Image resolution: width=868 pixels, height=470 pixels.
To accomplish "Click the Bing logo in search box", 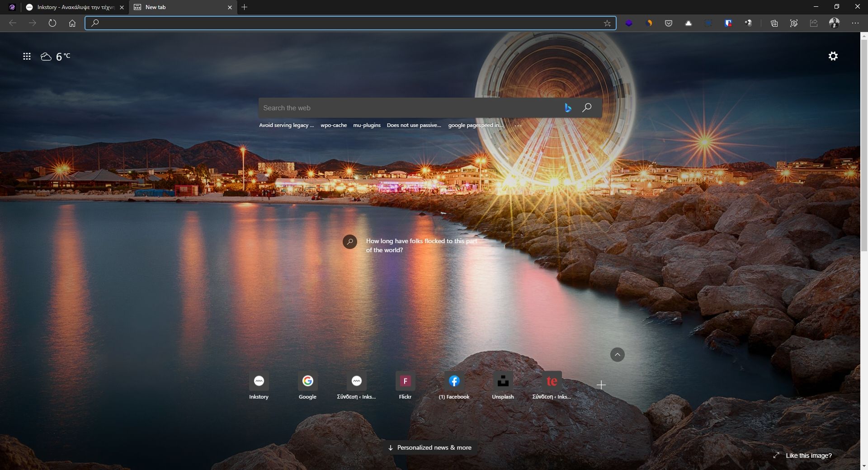I will coord(568,108).
